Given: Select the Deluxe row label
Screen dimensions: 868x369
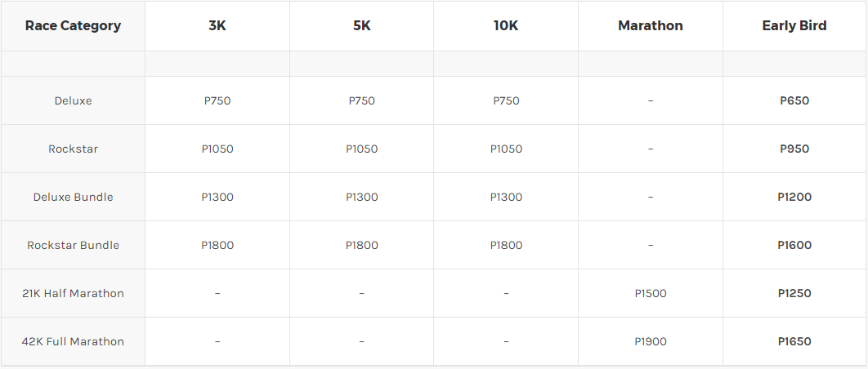Looking at the screenshot, I should [x=73, y=100].
